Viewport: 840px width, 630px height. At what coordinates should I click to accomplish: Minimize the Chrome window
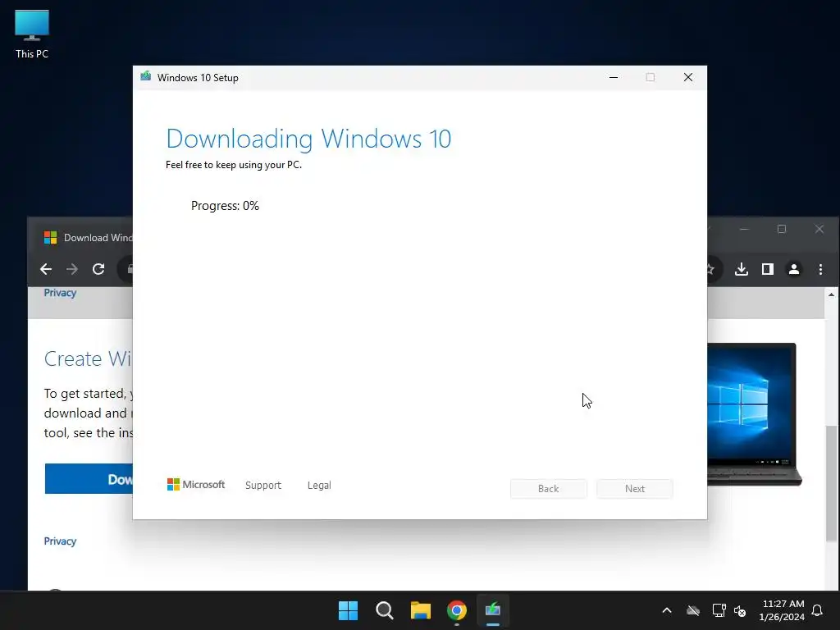pos(744,229)
